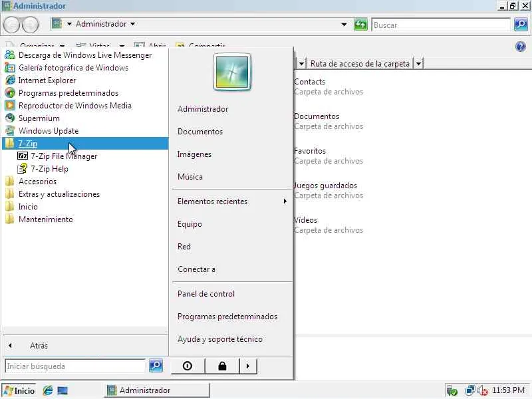Click the Buscar search field

441,25
